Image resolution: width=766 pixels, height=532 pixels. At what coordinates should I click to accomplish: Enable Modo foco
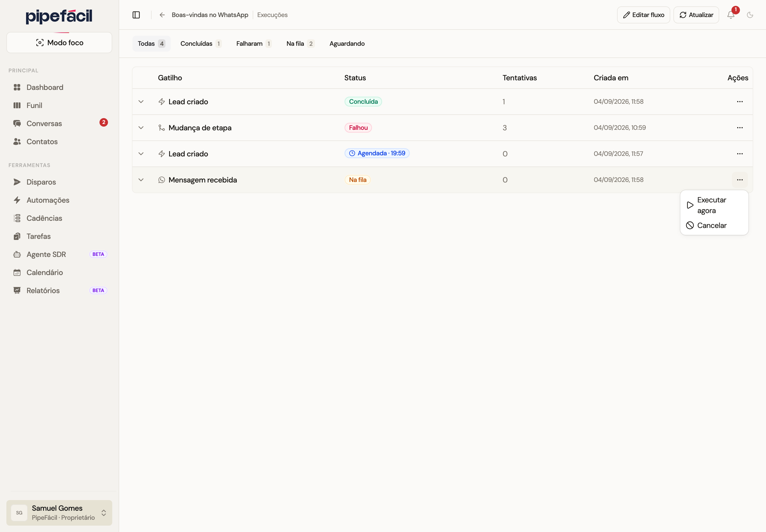(59, 43)
